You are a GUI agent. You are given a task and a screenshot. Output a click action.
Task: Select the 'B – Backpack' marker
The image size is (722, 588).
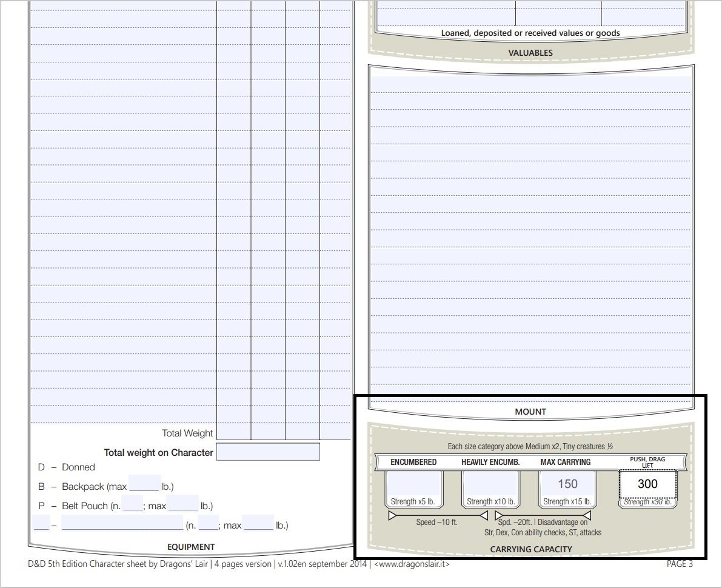(x=41, y=486)
